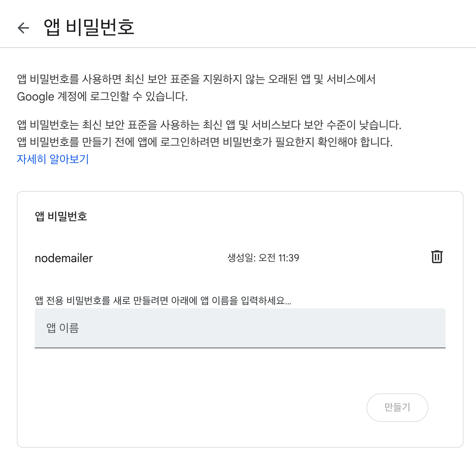Click the "오전 11:39" creation time
This screenshot has width=476, height=457.
pyautogui.click(x=279, y=258)
